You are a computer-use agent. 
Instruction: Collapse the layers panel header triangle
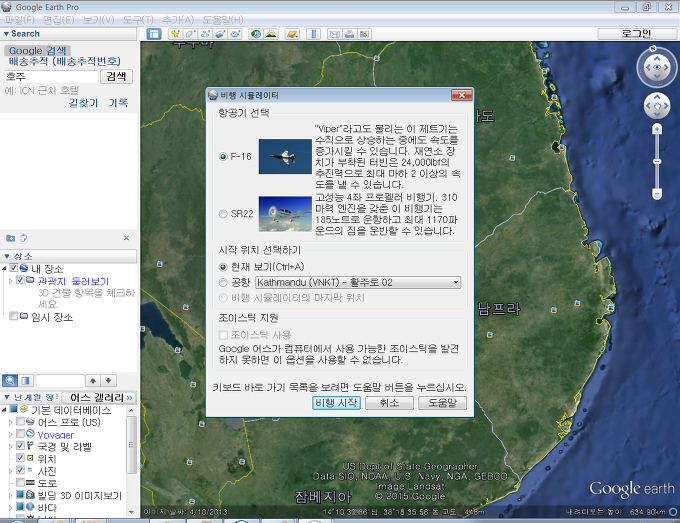(7, 397)
